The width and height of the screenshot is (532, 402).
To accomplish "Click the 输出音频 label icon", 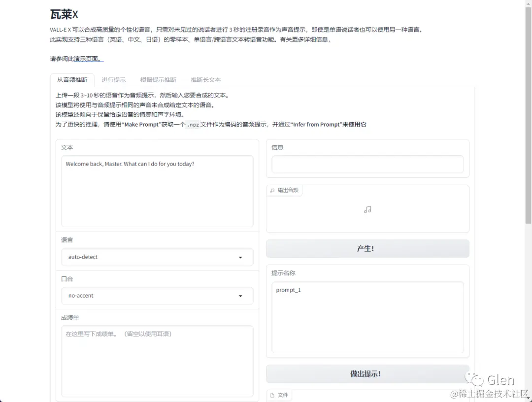I will 272,190.
